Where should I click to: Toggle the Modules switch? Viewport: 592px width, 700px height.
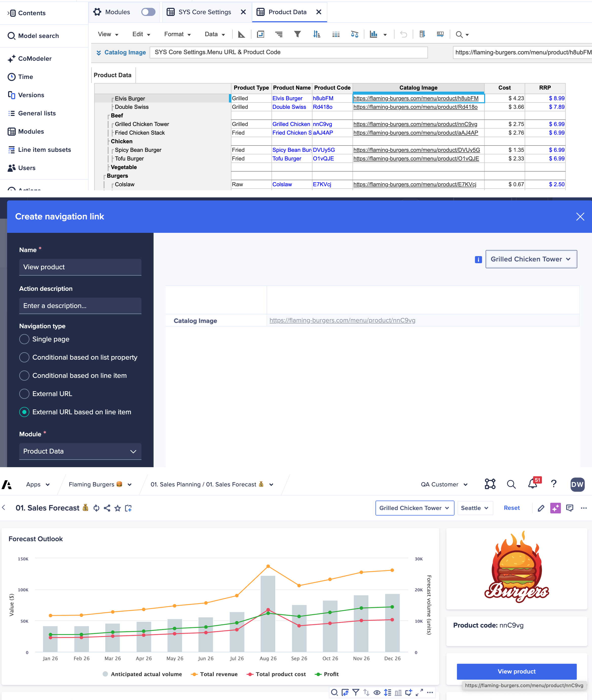(x=148, y=12)
